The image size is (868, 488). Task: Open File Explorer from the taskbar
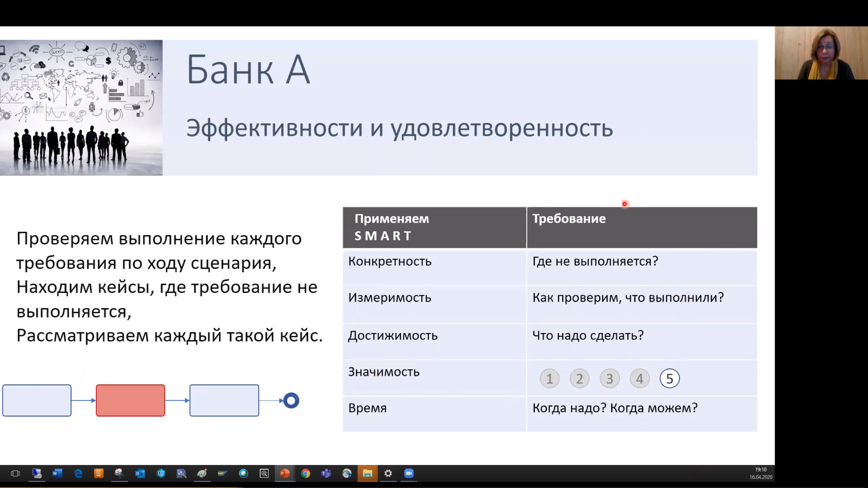point(368,473)
